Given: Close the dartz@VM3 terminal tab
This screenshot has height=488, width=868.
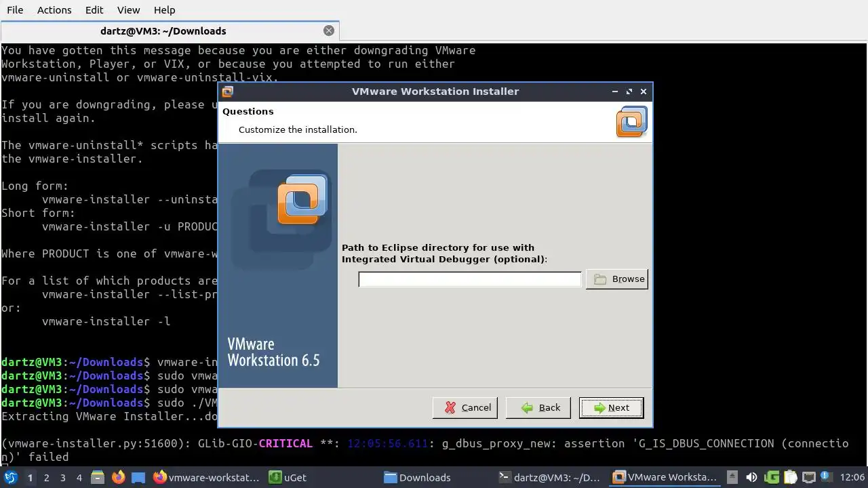Looking at the screenshot, I should click(329, 30).
